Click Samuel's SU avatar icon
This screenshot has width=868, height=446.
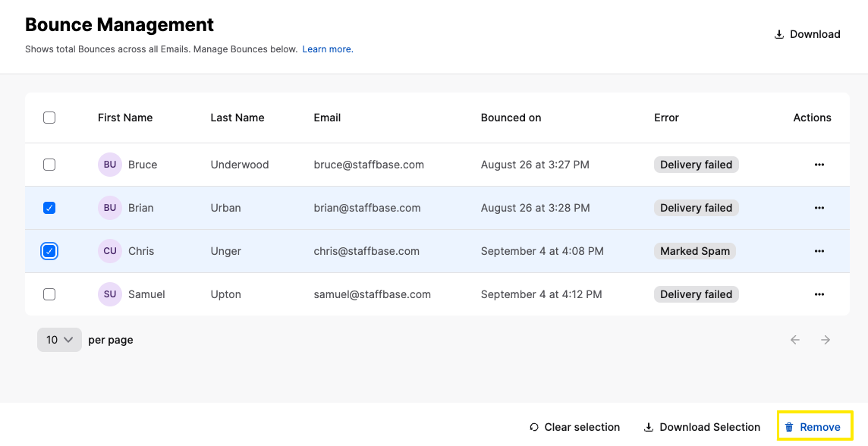tap(110, 294)
